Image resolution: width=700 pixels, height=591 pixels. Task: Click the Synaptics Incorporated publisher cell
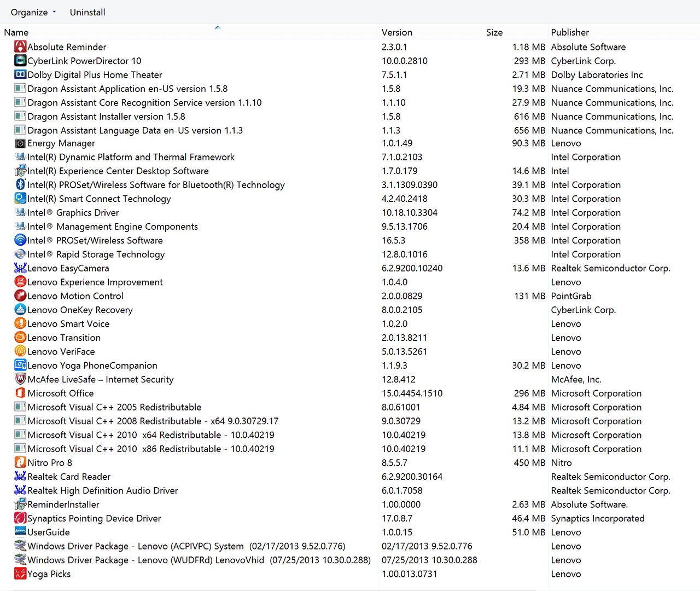pos(598,518)
